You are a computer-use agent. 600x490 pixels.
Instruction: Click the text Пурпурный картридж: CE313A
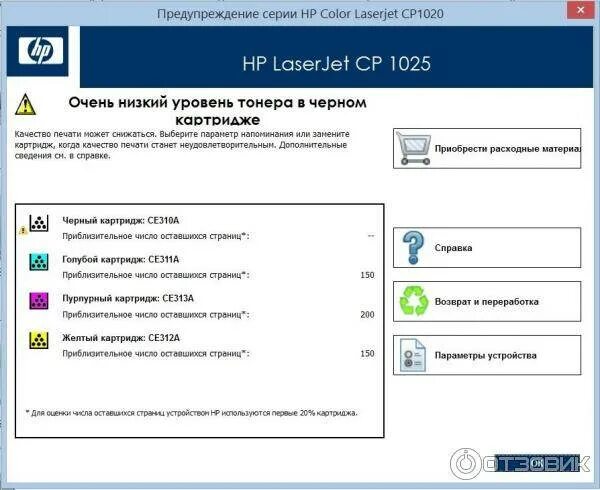[128, 298]
